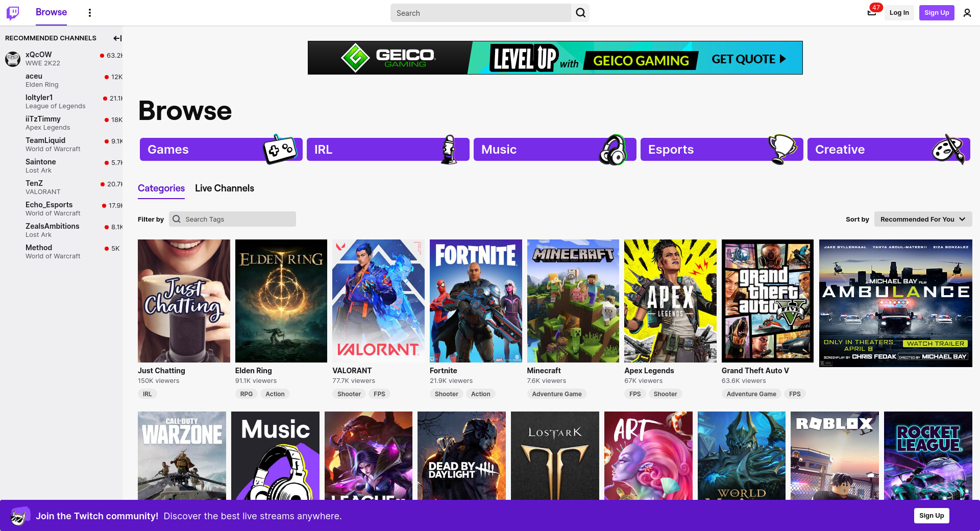Select the xQcOW recommended channel
The height and width of the screenshot is (531, 980).
61,59
